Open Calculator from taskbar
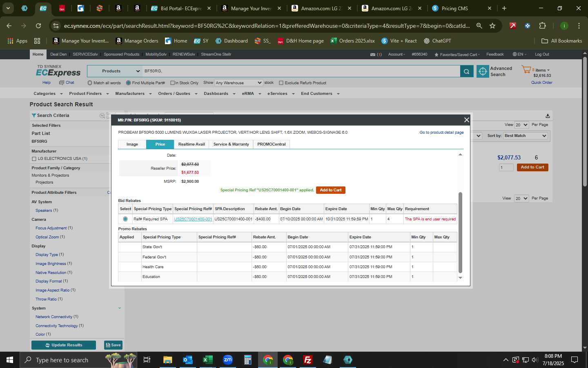This screenshot has height=368, width=588. click(248, 360)
